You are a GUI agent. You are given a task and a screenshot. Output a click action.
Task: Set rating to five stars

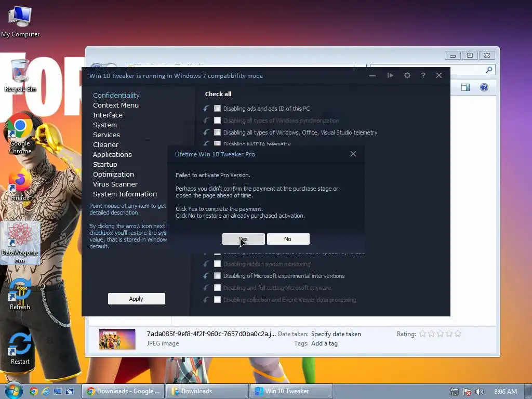click(458, 334)
